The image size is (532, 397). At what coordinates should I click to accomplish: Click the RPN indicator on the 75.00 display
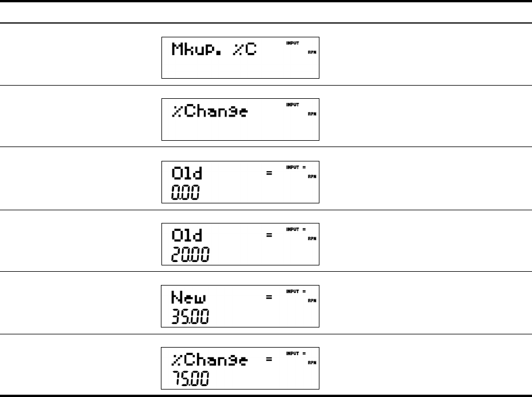coord(313,362)
